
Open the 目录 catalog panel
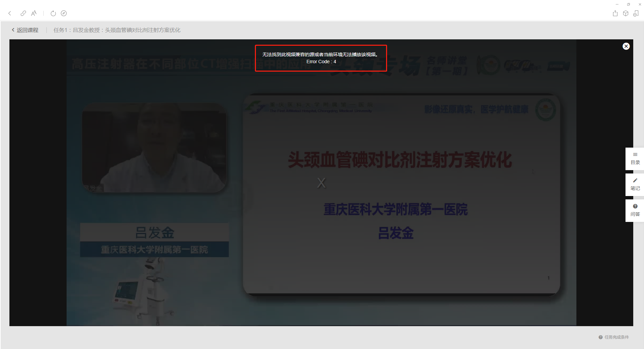635,159
